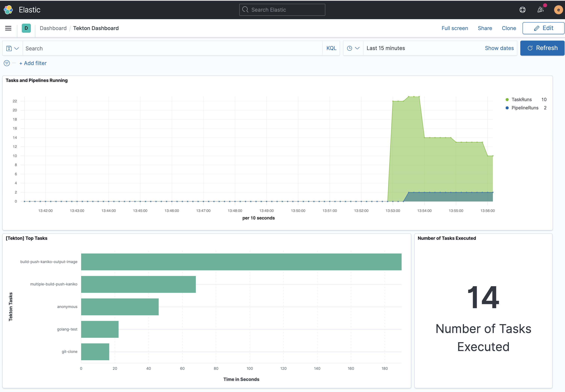The width and height of the screenshot is (565, 392).
Task: Toggle the TaskRuns legend series
Action: tap(521, 99)
